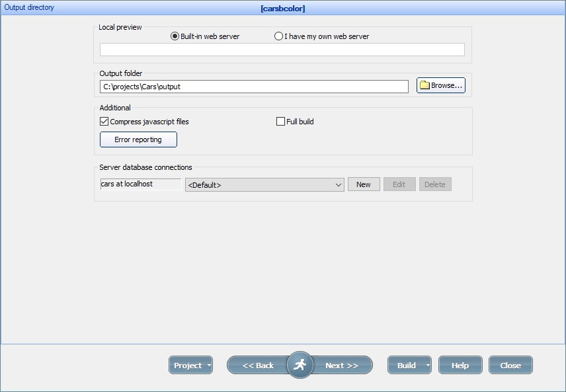Click the running man build-and-run icon
The image size is (566, 392).
tap(300, 365)
